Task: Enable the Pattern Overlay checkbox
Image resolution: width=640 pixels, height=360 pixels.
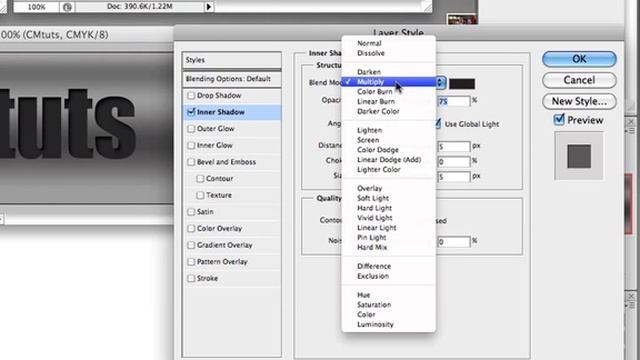Action: (x=191, y=262)
